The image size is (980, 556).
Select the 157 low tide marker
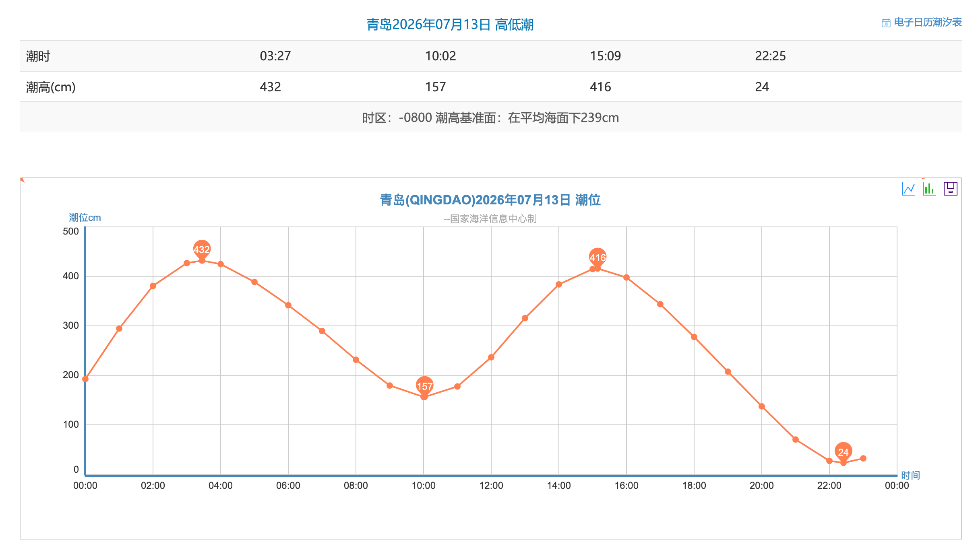pyautogui.click(x=424, y=386)
